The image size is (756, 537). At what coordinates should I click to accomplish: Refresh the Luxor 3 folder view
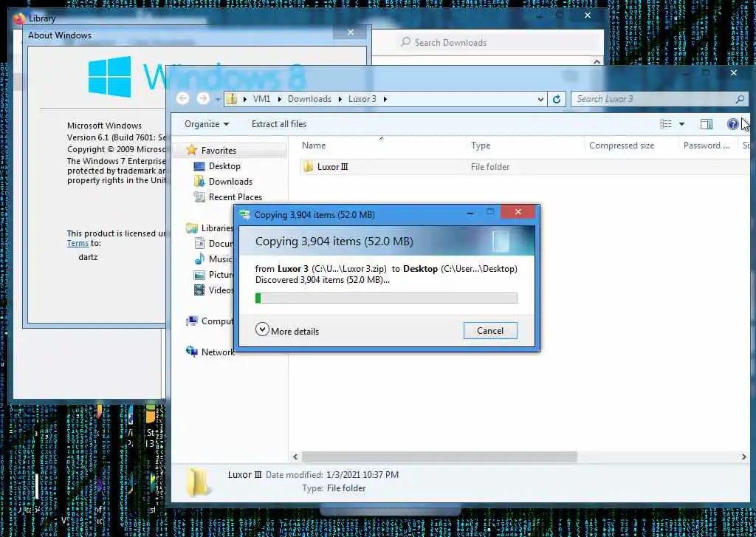click(x=557, y=99)
